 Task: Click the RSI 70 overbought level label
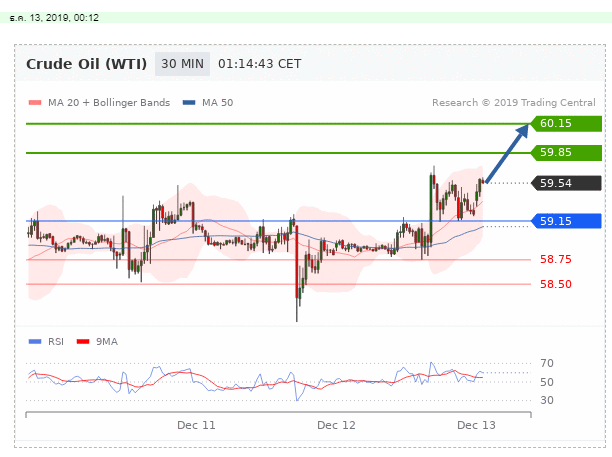point(547,363)
